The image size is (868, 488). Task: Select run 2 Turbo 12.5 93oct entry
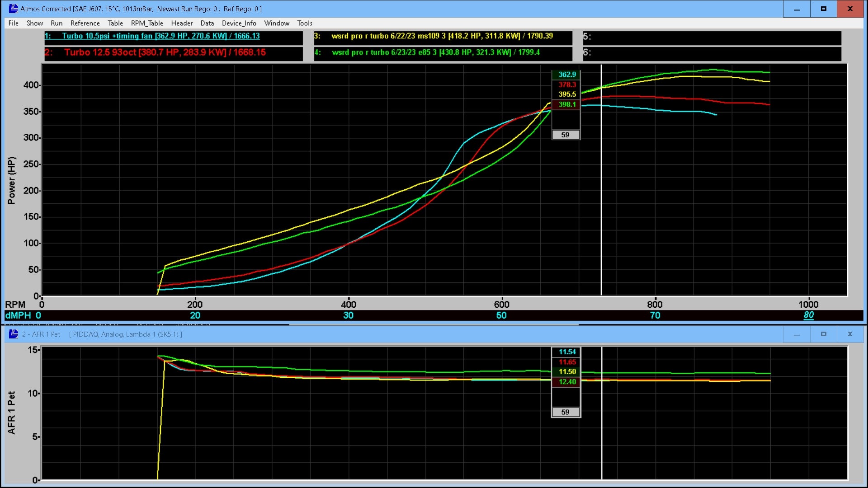pyautogui.click(x=165, y=52)
